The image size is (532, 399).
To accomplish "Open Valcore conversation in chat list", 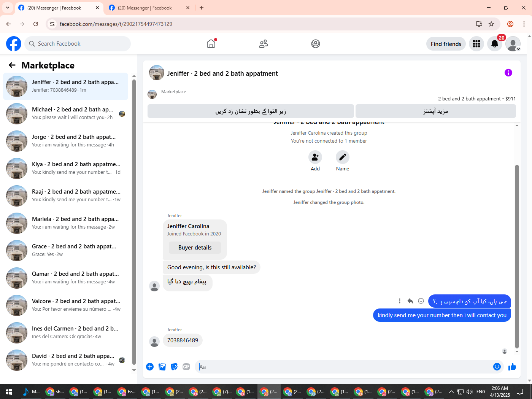I will (65, 305).
